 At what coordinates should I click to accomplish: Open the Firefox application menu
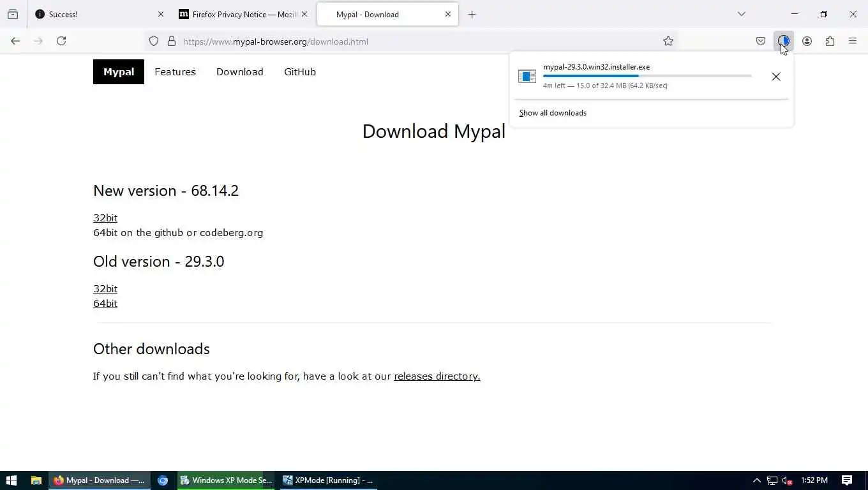coord(853,41)
